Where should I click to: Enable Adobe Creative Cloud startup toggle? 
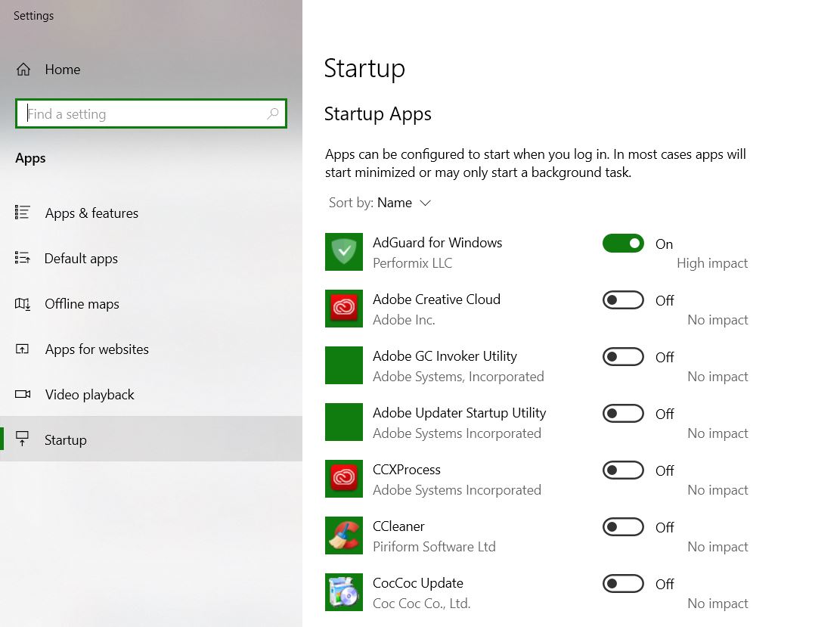pos(623,300)
